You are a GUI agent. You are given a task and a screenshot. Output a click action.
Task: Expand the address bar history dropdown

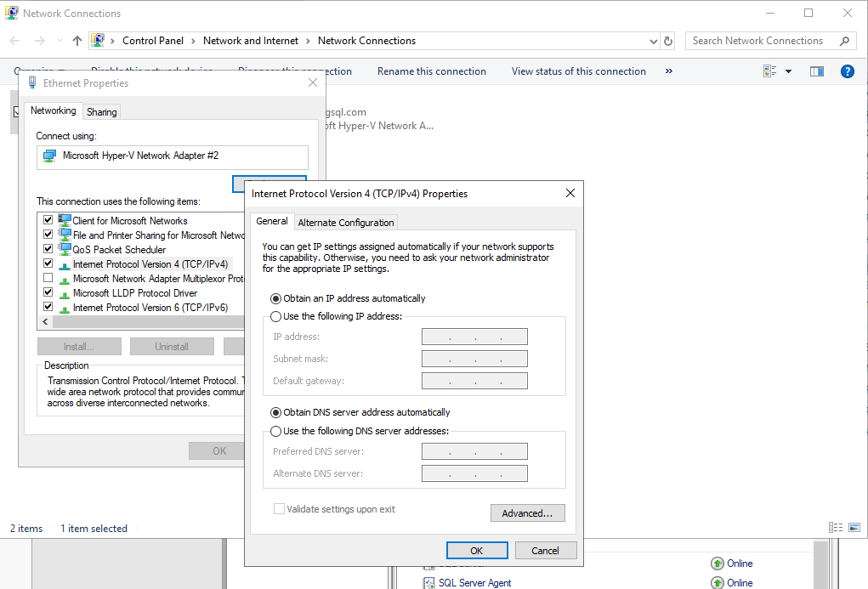[x=653, y=41]
